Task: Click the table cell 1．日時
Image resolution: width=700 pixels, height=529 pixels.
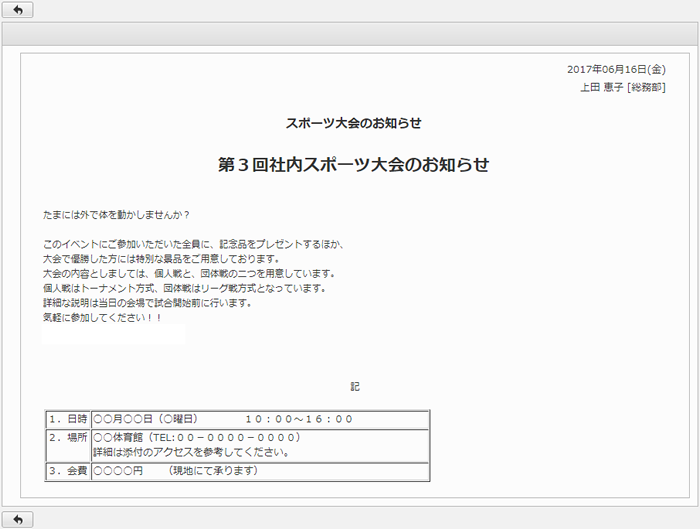Action: pyautogui.click(x=68, y=419)
